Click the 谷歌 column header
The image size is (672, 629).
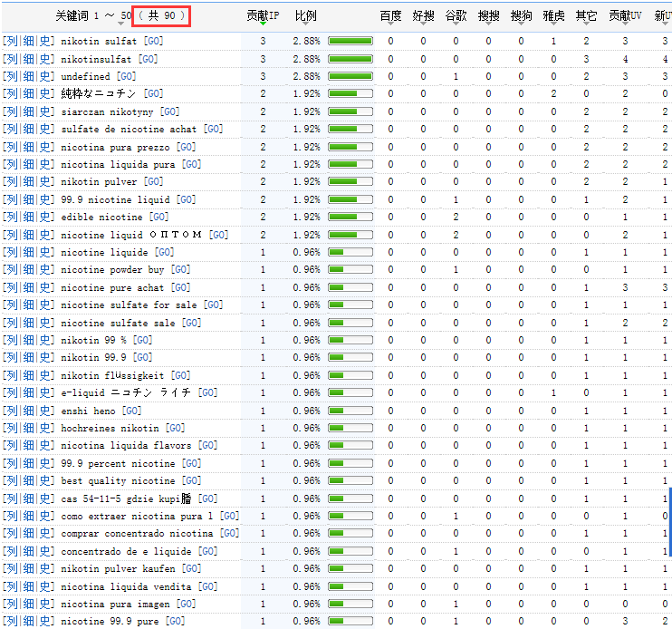pyautogui.click(x=456, y=16)
